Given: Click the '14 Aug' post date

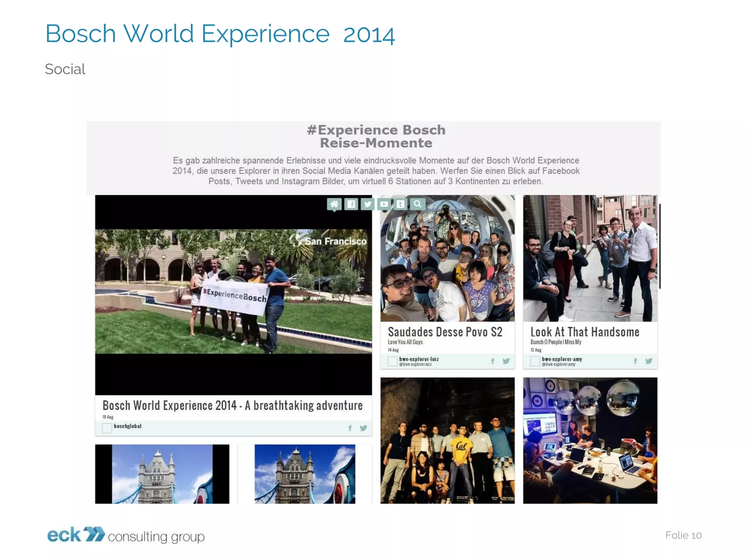Looking at the screenshot, I should (393, 350).
